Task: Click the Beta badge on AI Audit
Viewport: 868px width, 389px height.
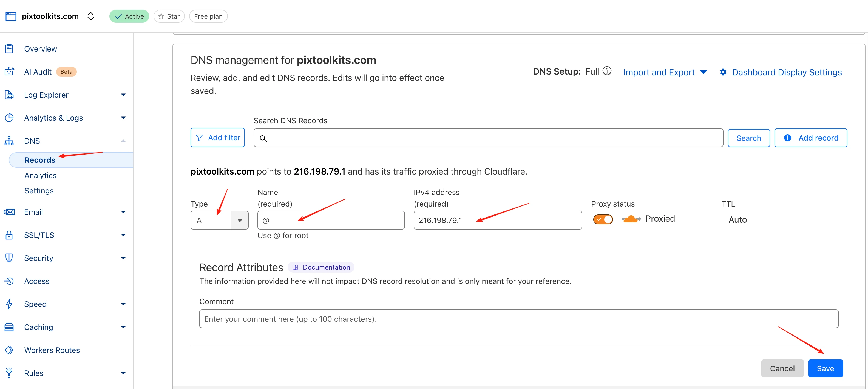Action: (x=66, y=72)
